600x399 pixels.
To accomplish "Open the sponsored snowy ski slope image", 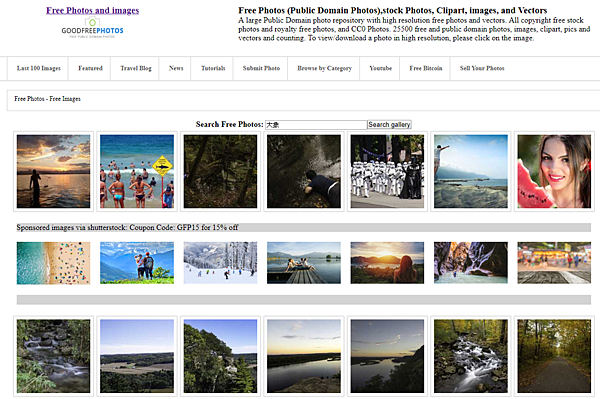I will pyautogui.click(x=220, y=263).
